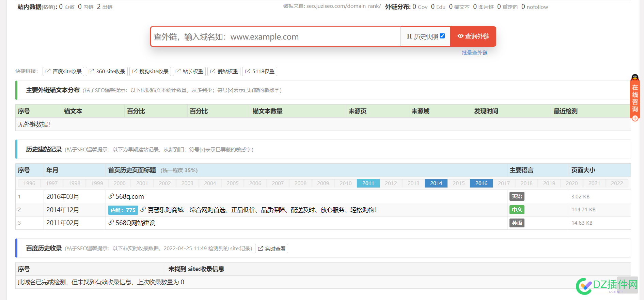This screenshot has width=644, height=300.
Task: Open the 360 site收录 quick link
Action: [x=107, y=71]
